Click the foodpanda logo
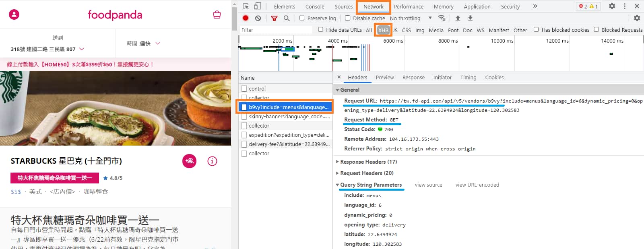The width and height of the screenshot is (644, 249). pos(115,15)
